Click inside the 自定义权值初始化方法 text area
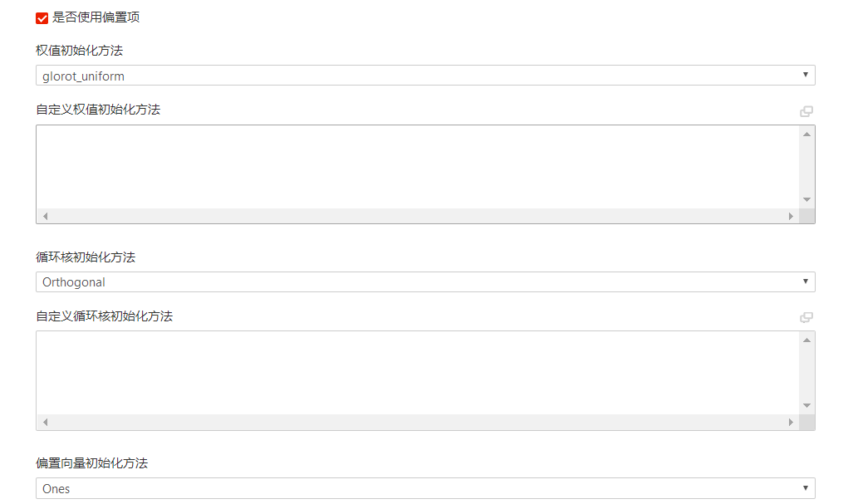Screen dimensions: 853x504 [x=418, y=167]
